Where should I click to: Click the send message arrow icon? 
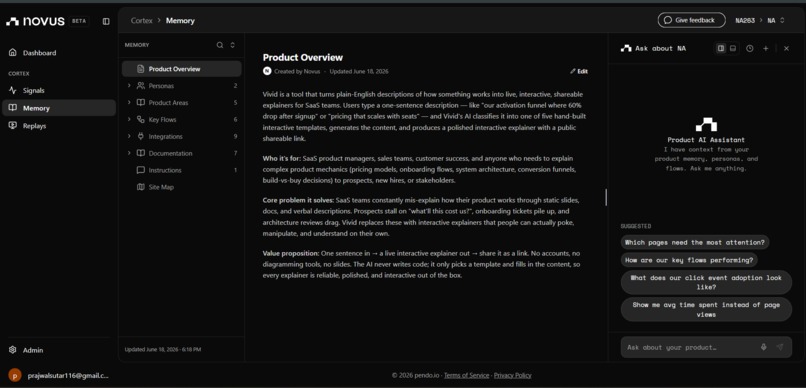780,347
